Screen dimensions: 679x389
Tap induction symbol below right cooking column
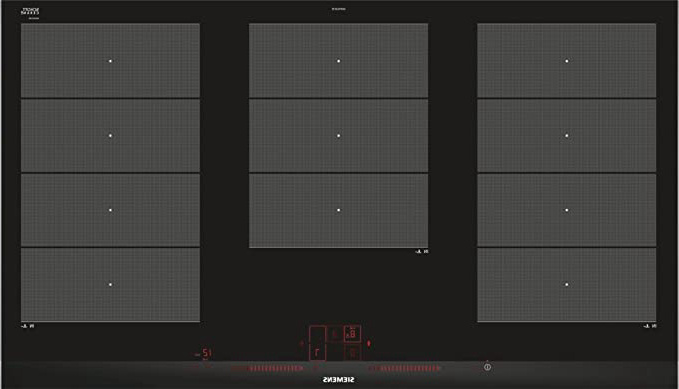[x=650, y=326]
